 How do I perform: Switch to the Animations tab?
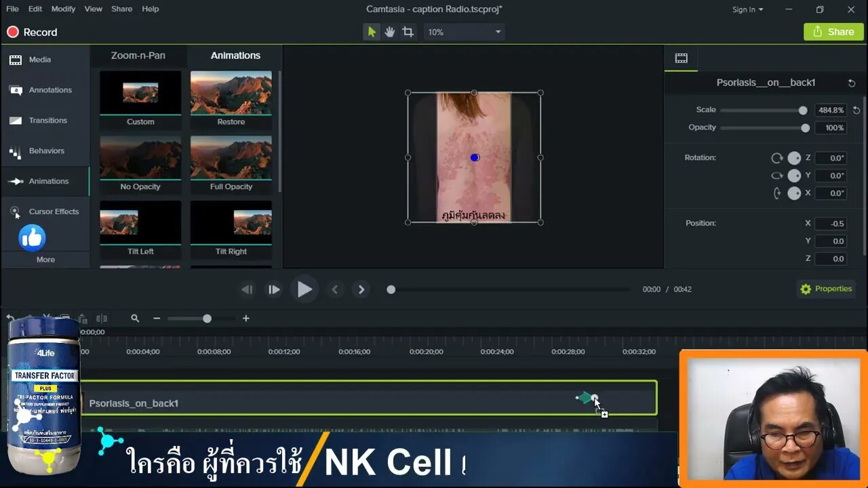point(235,56)
